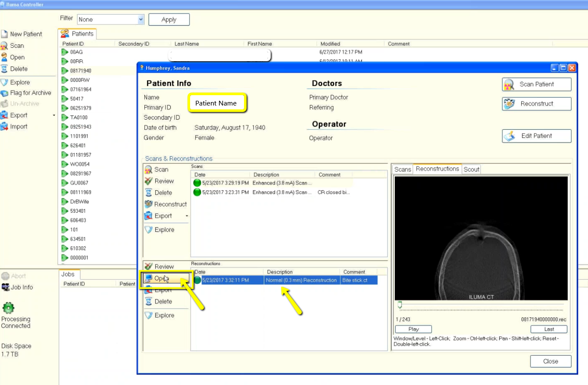Click the Bite stick ct comment cell
Viewport: 588px width, 385px height.
(x=359, y=280)
